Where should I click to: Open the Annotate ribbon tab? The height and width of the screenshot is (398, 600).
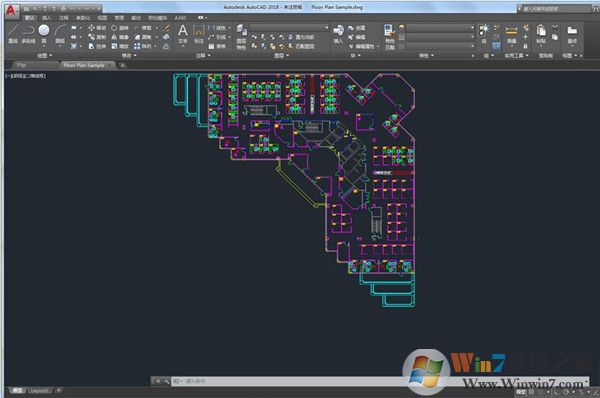click(x=64, y=18)
